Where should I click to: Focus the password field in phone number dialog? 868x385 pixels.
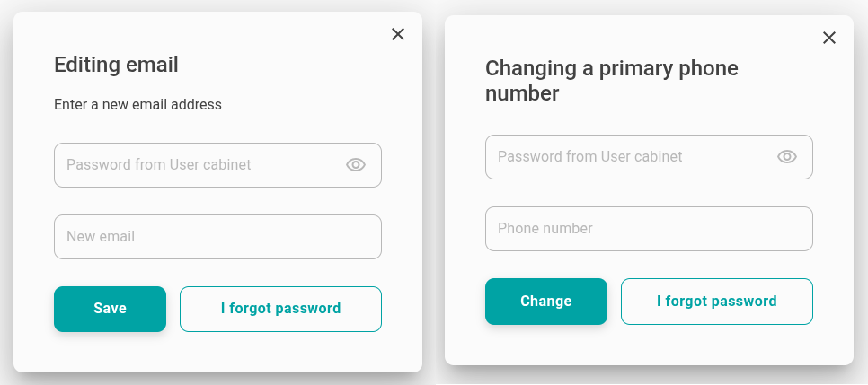coord(629,157)
